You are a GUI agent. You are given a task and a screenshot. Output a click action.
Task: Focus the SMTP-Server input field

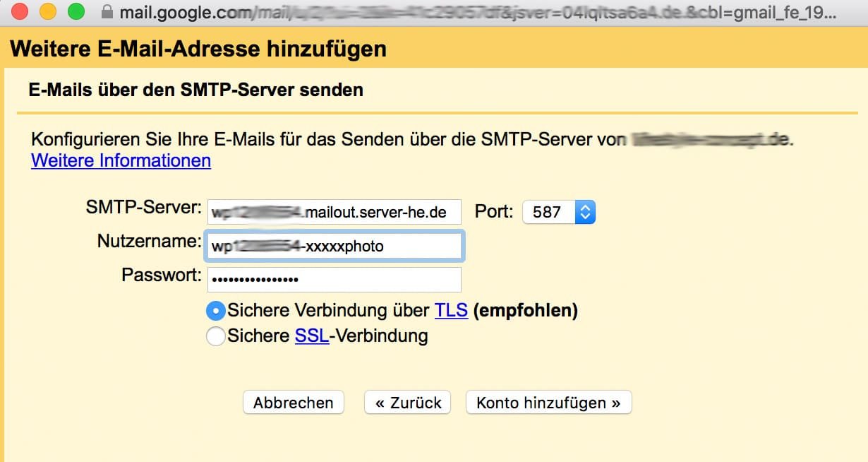[334, 212]
